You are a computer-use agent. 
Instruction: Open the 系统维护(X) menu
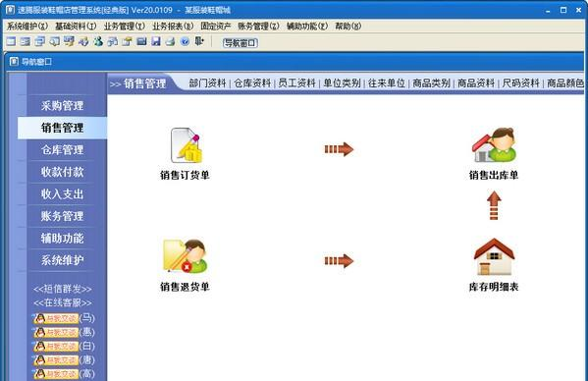(27, 27)
